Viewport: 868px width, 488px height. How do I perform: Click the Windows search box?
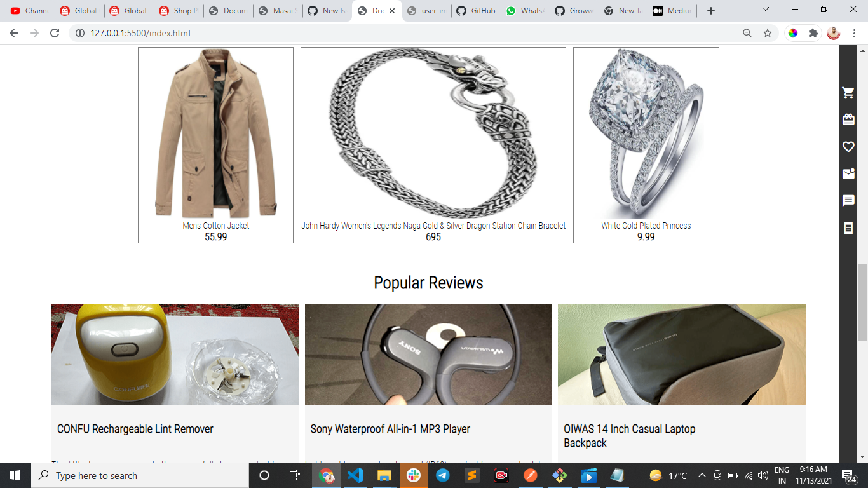coord(139,475)
